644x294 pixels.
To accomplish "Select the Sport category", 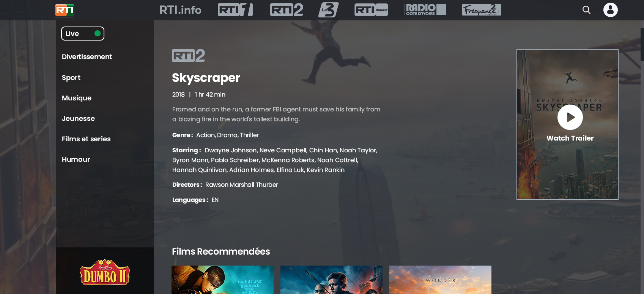I will tap(71, 78).
